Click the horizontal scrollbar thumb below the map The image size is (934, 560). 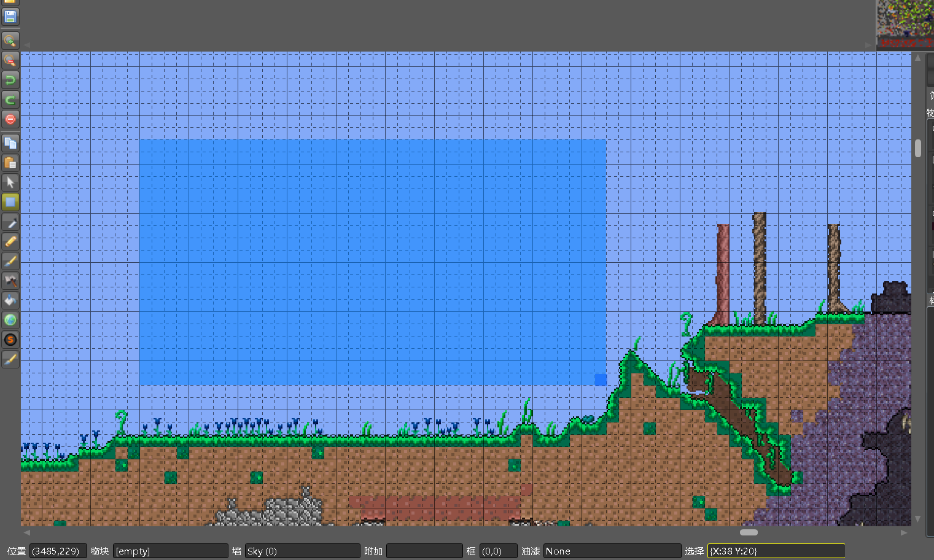click(x=749, y=532)
